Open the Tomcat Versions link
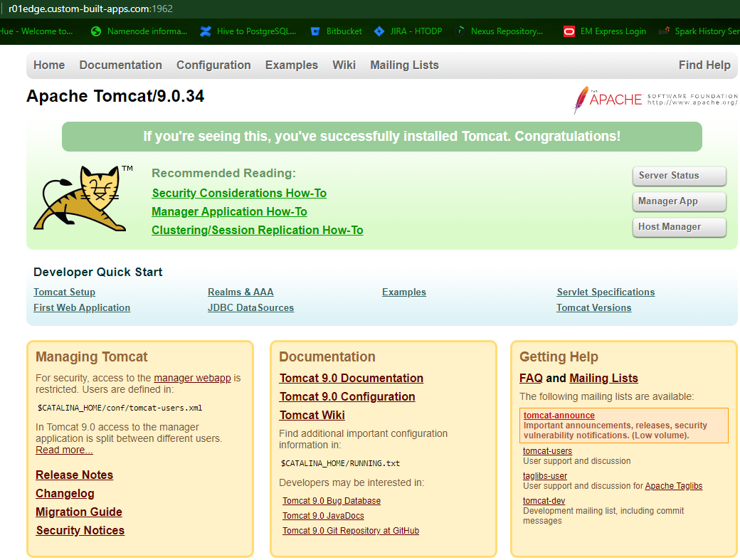 coord(593,307)
